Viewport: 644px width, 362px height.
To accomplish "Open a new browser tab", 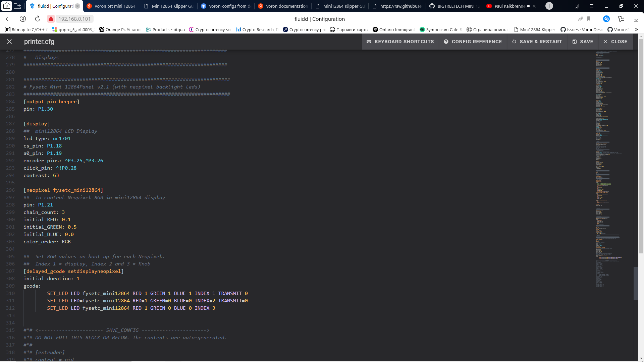I will [x=549, y=6].
